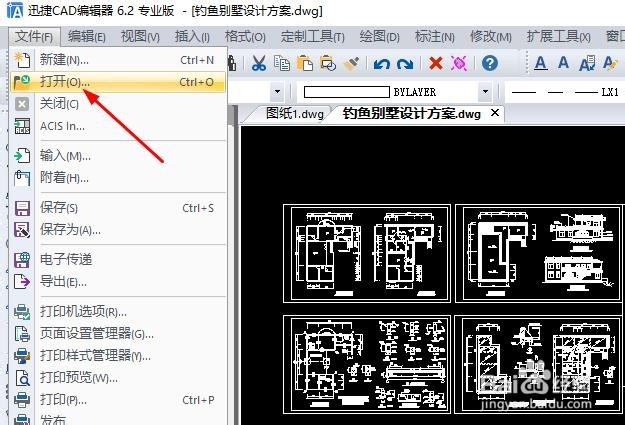625x425 pixels.
Task: Click the plain A text icon
Action: point(563,62)
